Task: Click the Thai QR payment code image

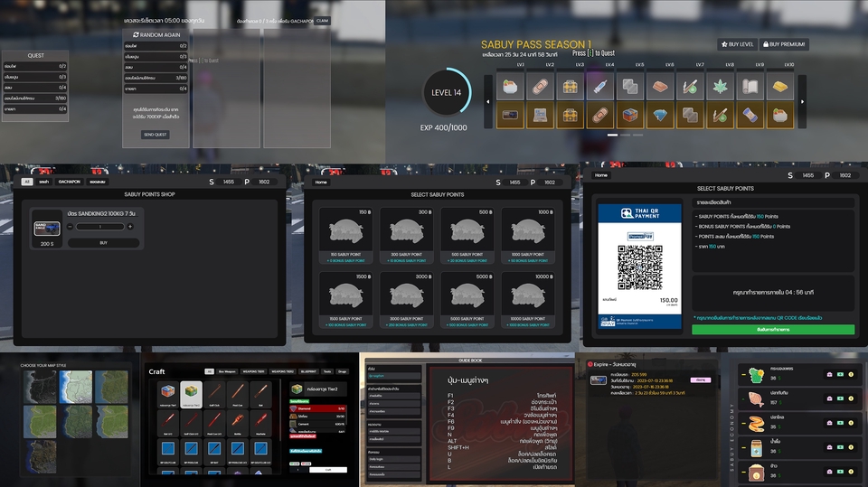Action: (x=640, y=267)
